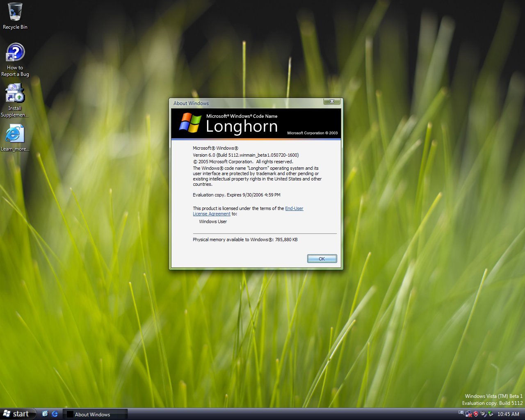Viewport: 525px width, 420px height.
Task: Click the Longhorn code name heading
Action: (242, 126)
